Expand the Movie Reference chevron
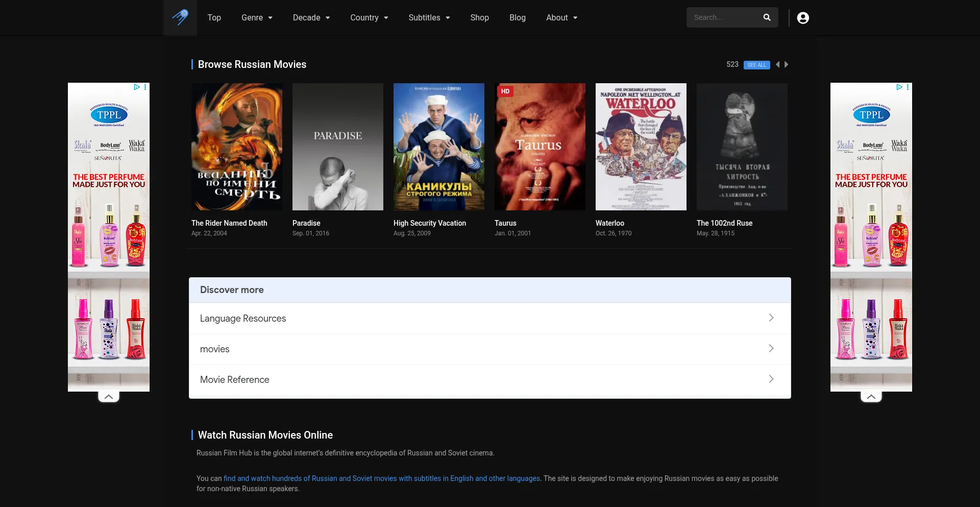The image size is (980, 507). (x=771, y=379)
